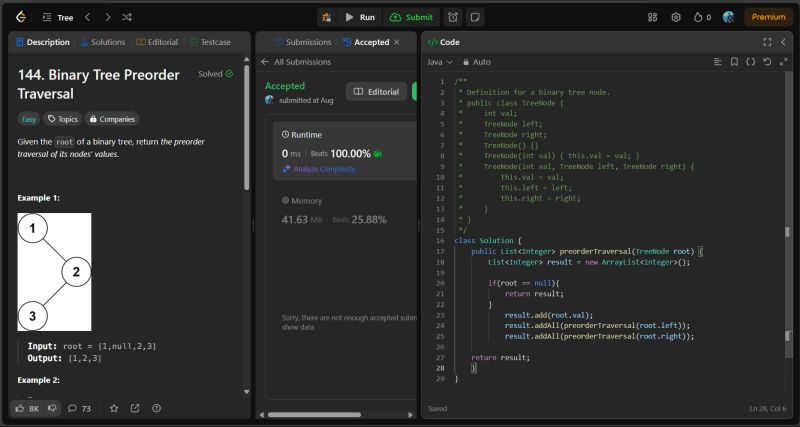
Task: Open the notes icon beside the timer
Action: coord(475,17)
